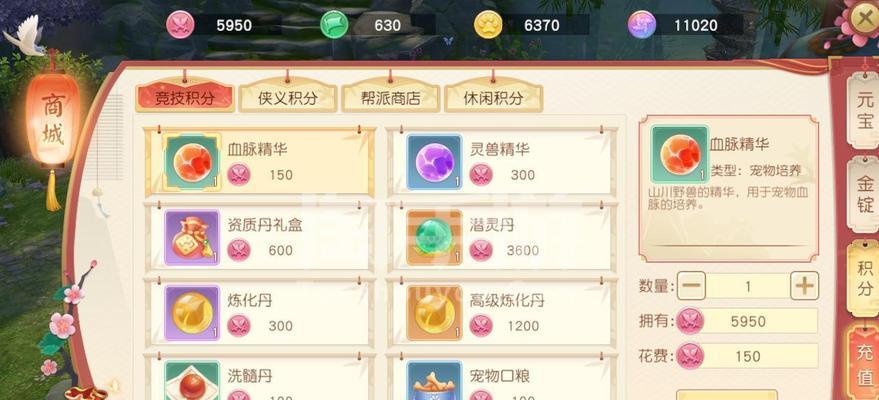Choose the 高级炼化丹 orange item icon
The image size is (879, 400).
point(434,313)
